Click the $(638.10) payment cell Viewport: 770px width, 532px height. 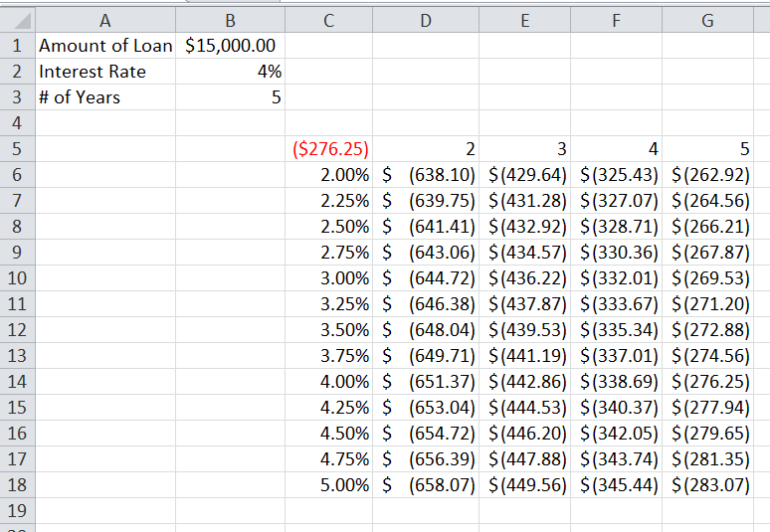(x=426, y=175)
